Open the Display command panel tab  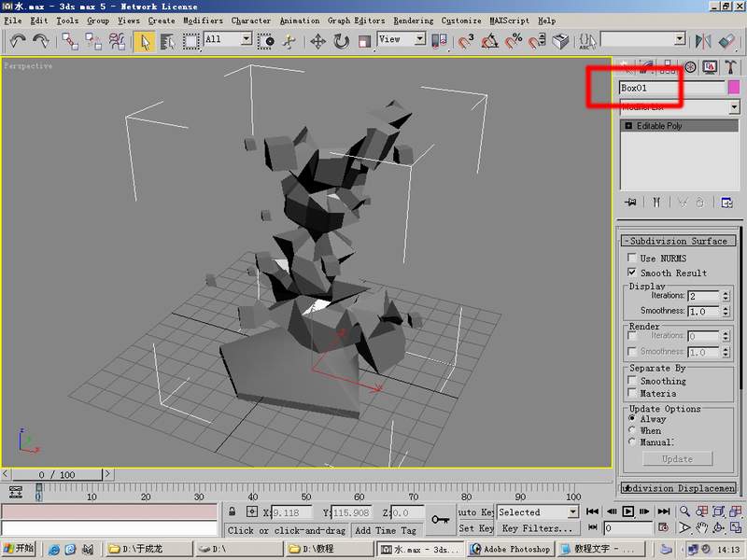(x=710, y=66)
